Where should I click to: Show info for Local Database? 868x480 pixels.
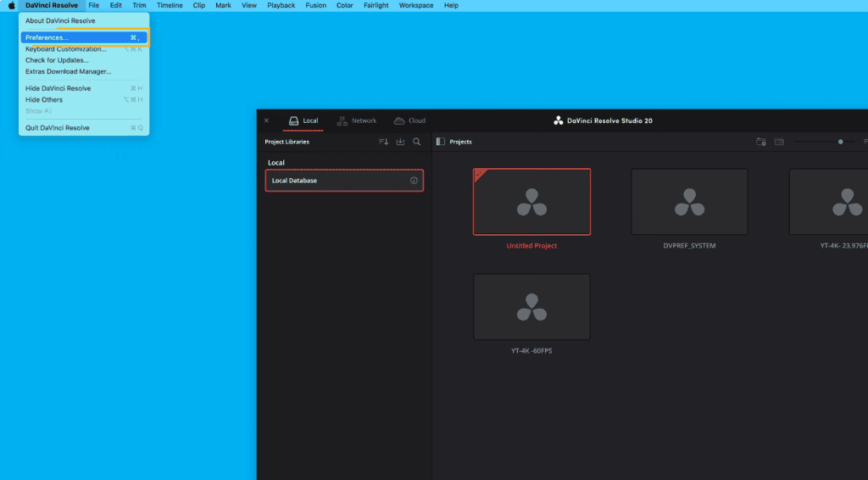(414, 181)
